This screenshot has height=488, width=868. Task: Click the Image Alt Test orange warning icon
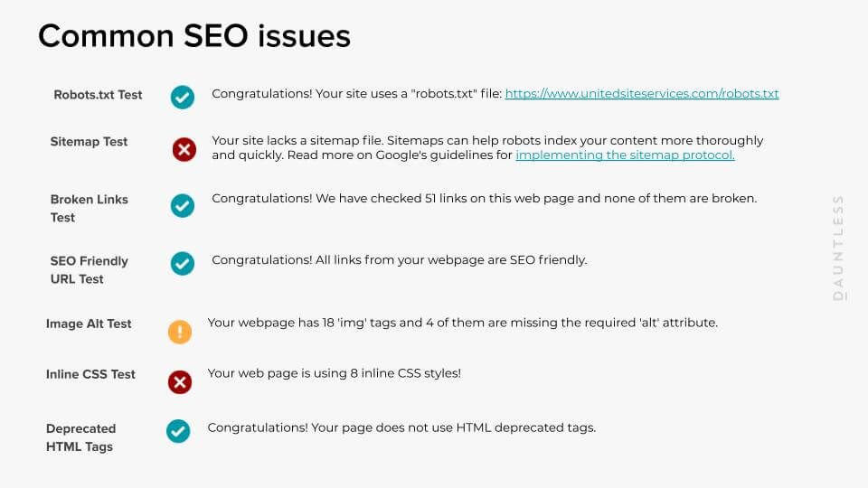point(180,332)
